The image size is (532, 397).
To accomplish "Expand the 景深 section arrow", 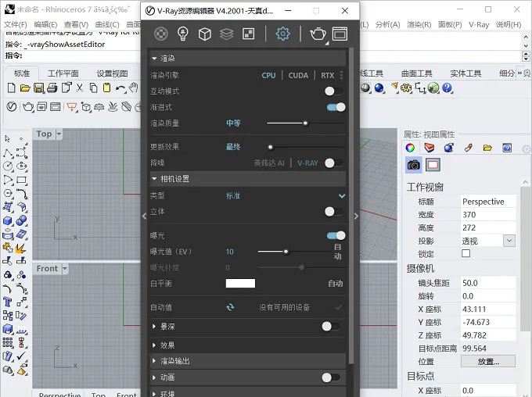I will click(154, 326).
